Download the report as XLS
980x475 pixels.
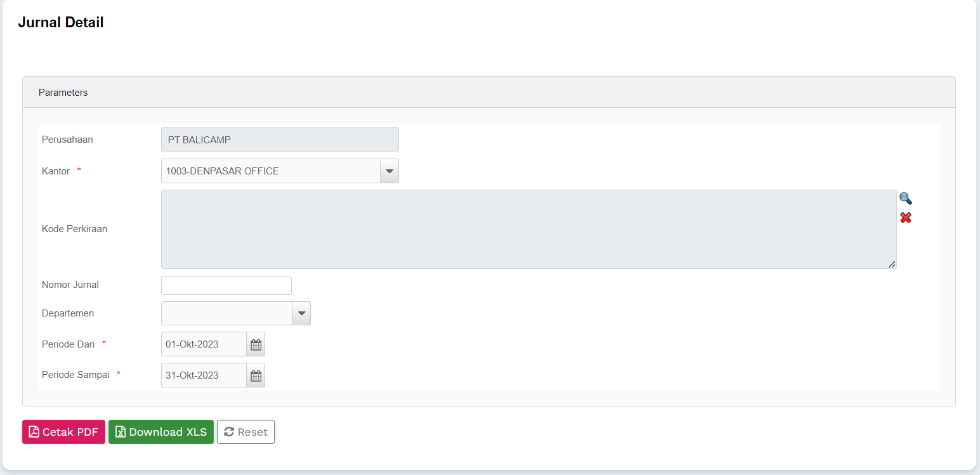coord(161,432)
